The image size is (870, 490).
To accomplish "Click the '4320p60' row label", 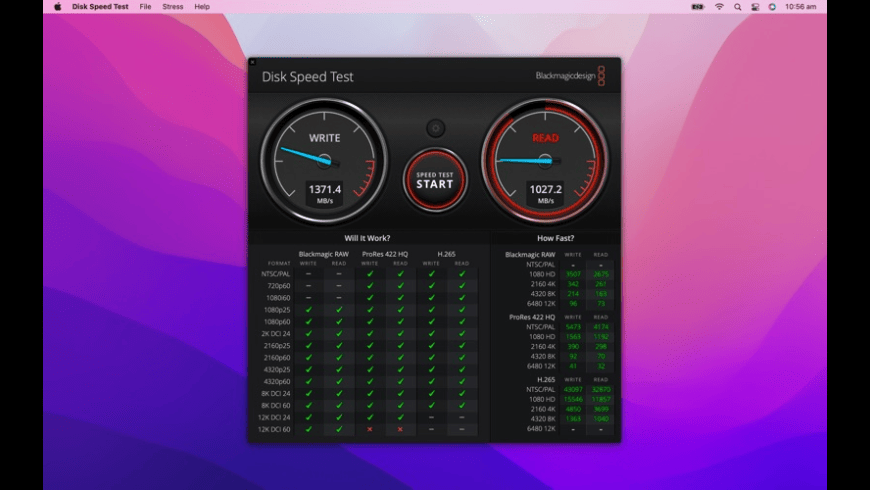I will pyautogui.click(x=277, y=382).
